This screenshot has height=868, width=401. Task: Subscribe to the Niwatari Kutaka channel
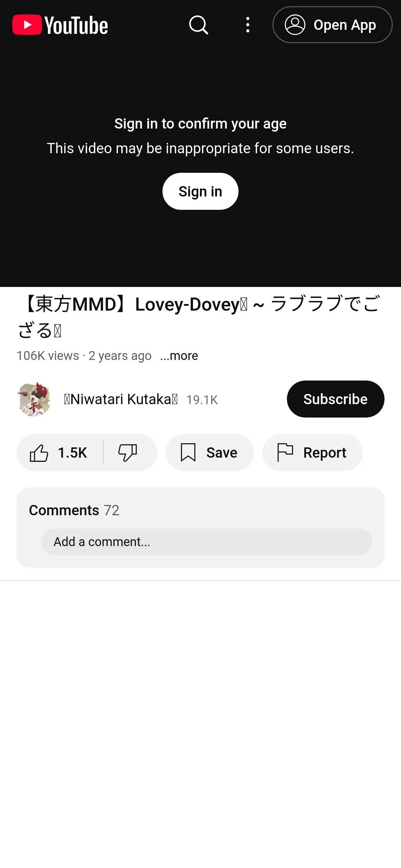coord(335,399)
